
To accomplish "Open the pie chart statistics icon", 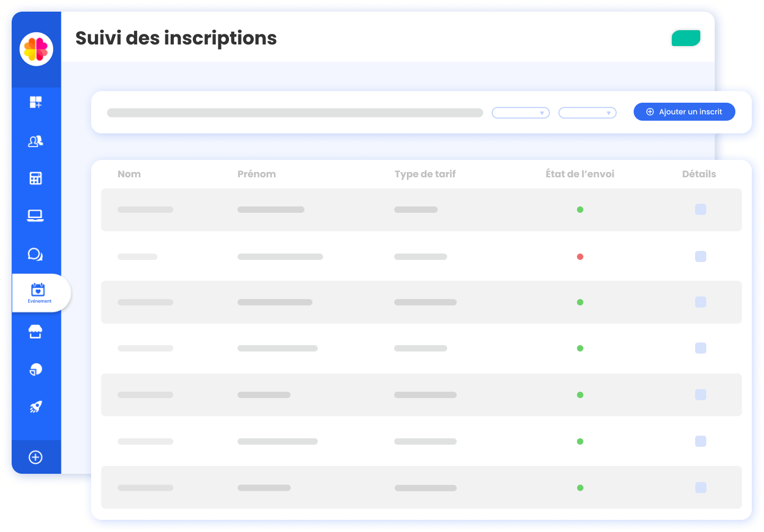I will (35, 369).
